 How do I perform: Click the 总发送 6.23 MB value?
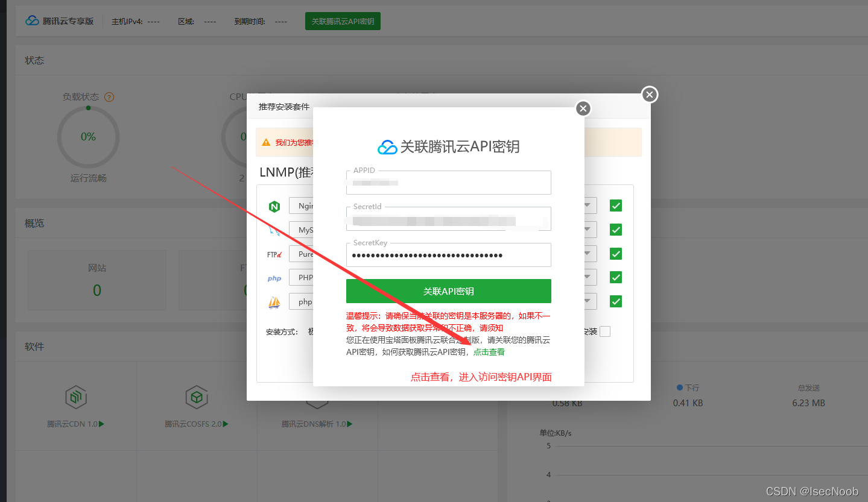click(808, 403)
